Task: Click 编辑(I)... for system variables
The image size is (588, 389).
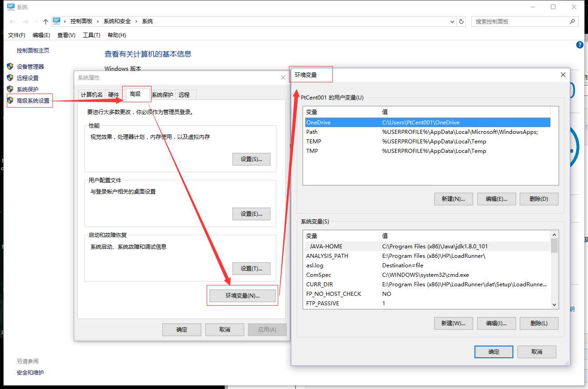Action: (x=496, y=323)
